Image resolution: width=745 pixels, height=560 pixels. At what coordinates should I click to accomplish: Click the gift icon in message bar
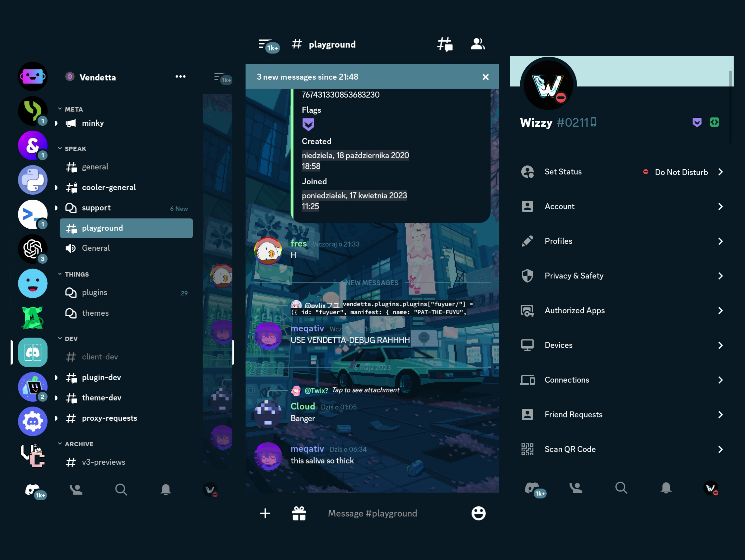pos(299,513)
